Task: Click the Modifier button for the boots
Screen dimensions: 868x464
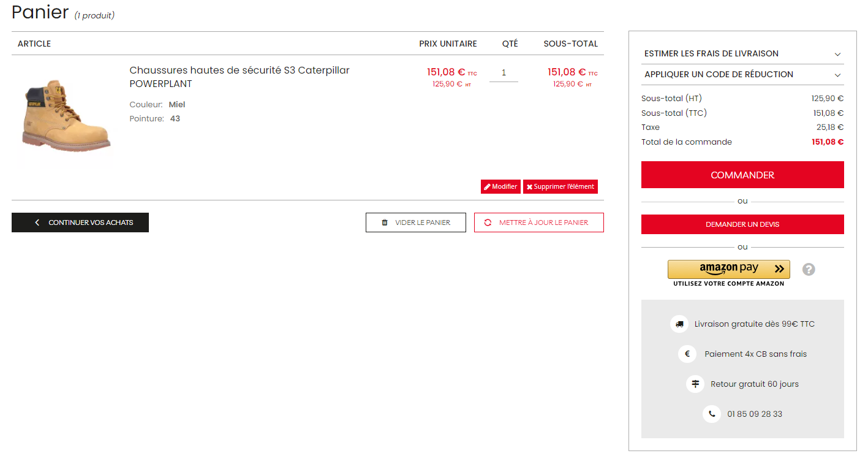Action: (500, 186)
